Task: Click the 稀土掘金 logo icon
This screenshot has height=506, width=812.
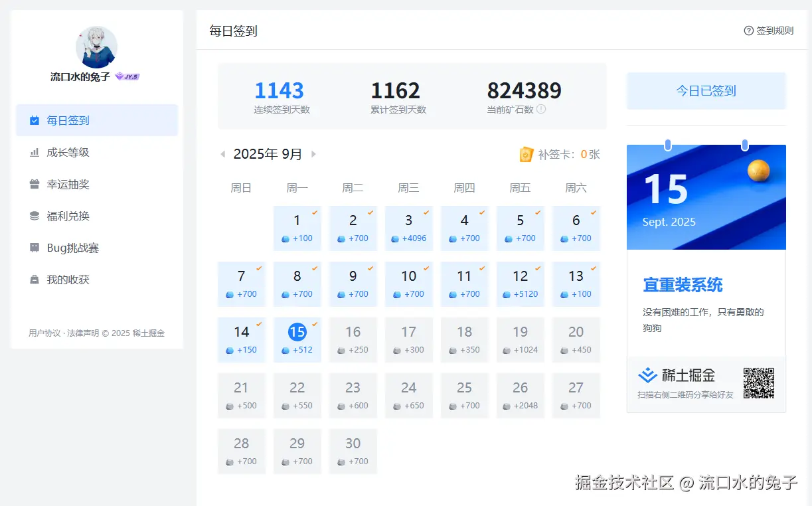Action: tap(648, 375)
